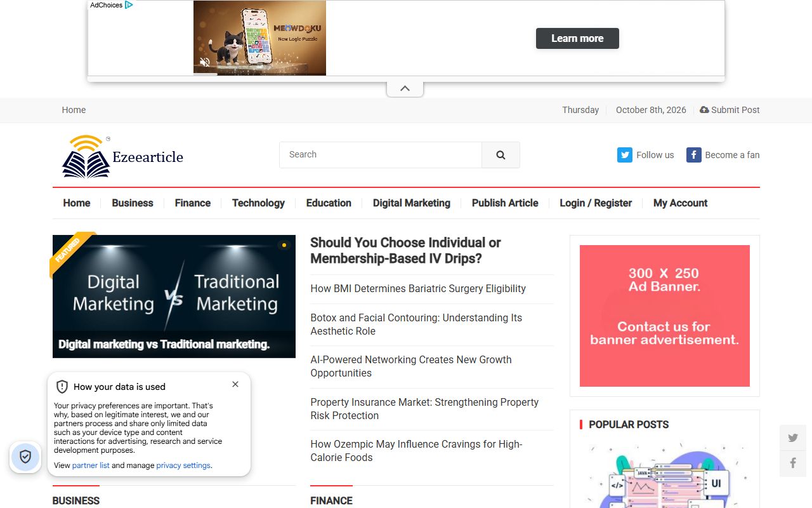Open the Finance menu item

pyautogui.click(x=193, y=203)
